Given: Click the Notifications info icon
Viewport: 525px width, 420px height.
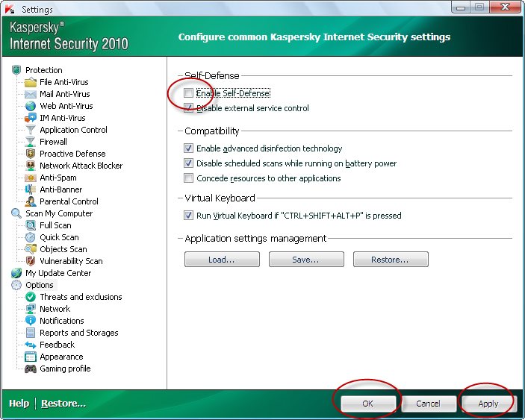Looking at the screenshot, I should (x=31, y=321).
